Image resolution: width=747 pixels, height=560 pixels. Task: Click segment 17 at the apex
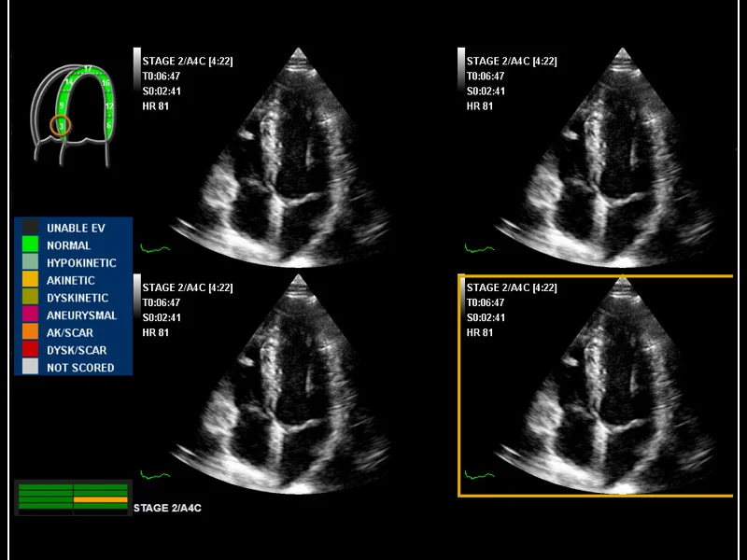click(x=87, y=69)
